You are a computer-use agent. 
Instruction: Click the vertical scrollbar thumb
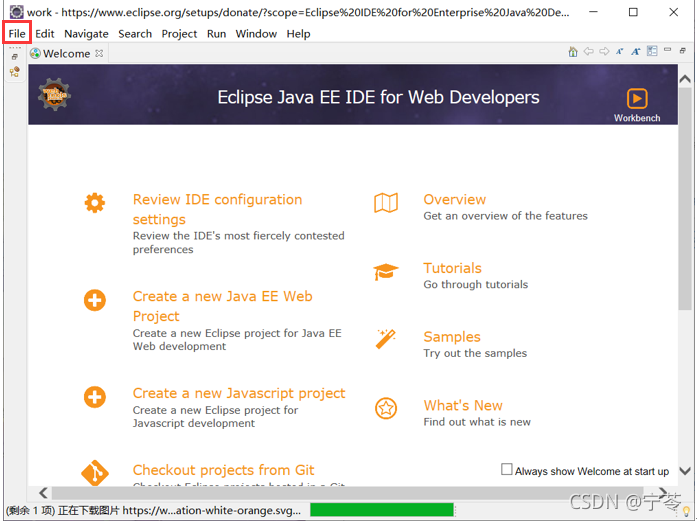point(685,198)
